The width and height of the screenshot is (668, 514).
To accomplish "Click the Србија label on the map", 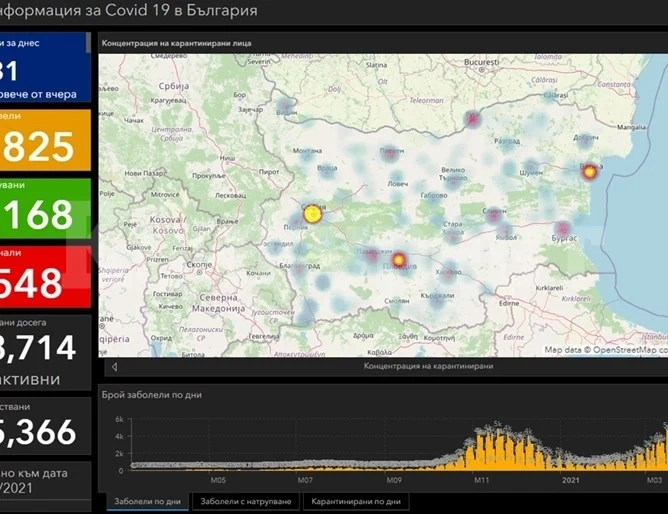I will [x=173, y=86].
